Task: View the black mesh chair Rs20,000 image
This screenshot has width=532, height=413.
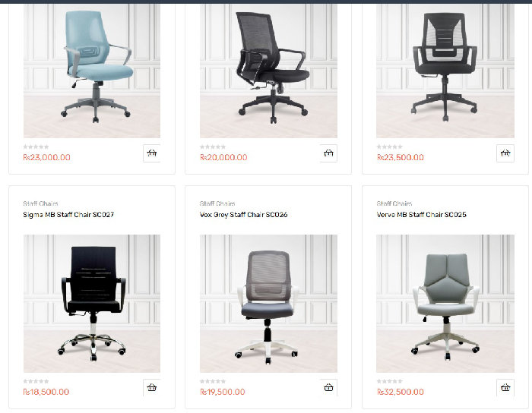Action: [x=268, y=71]
